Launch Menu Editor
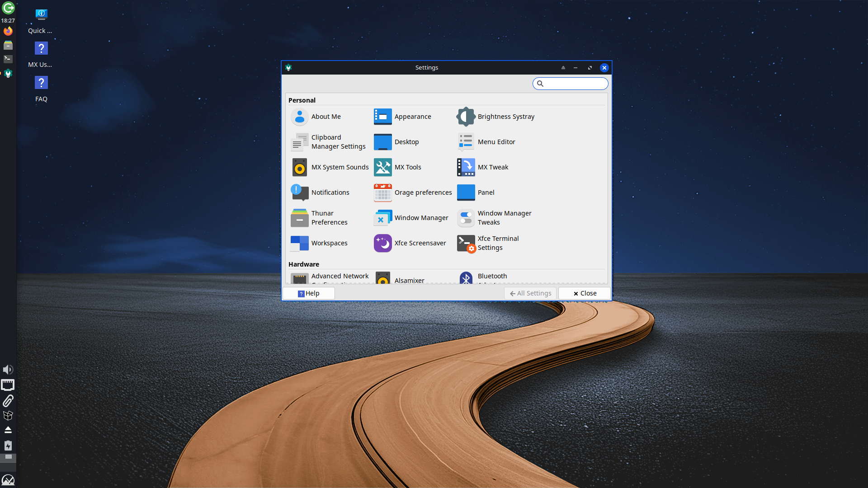The height and width of the screenshot is (488, 868). 486,142
